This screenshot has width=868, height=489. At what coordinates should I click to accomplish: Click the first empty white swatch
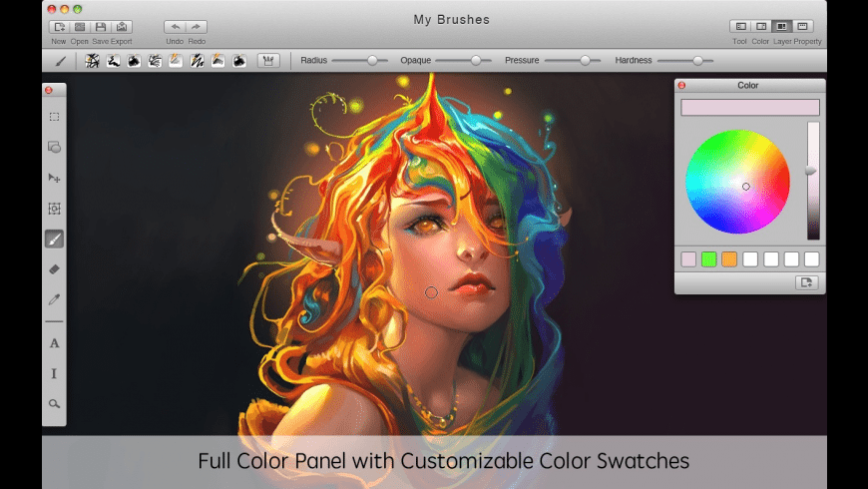point(750,259)
